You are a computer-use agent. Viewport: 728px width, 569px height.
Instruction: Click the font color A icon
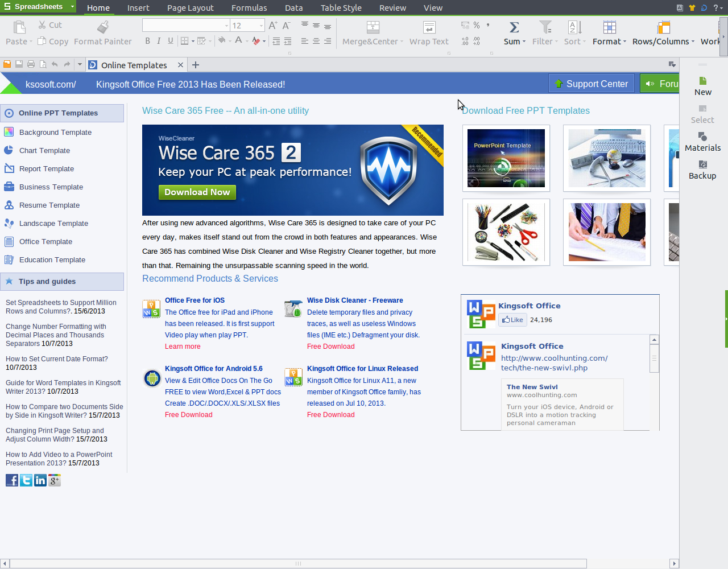click(x=238, y=40)
